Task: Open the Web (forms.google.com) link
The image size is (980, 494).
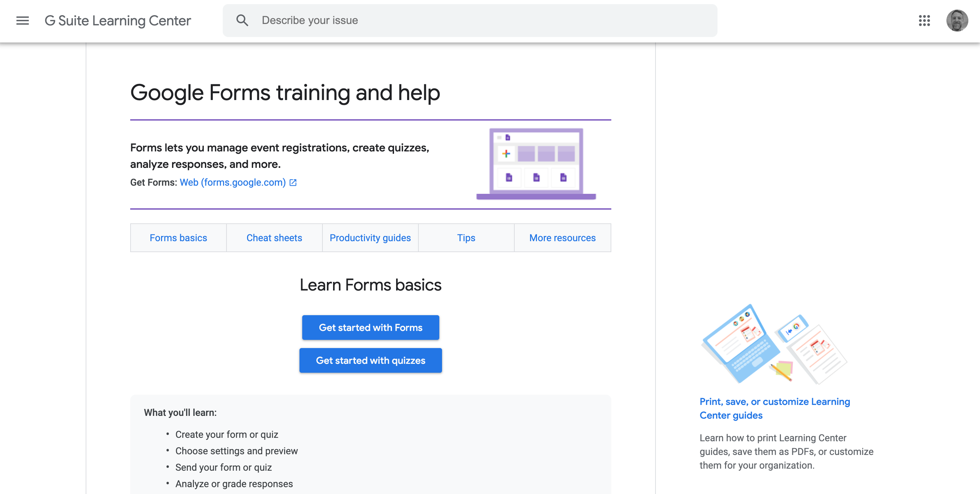Action: coord(233,183)
